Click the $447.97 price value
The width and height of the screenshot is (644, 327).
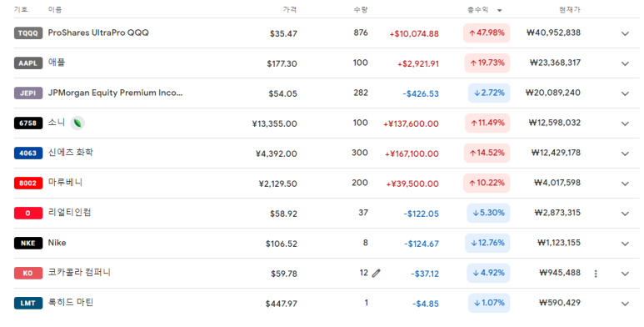coord(282,304)
